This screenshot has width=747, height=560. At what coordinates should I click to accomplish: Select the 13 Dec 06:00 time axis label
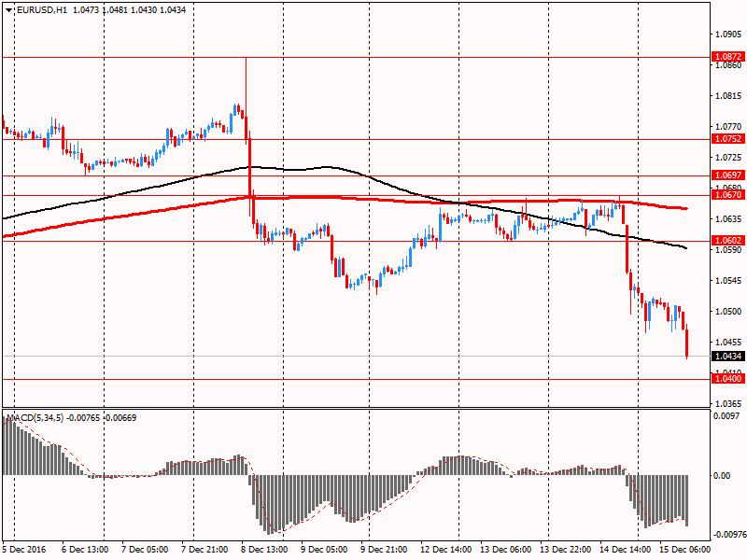(505, 550)
